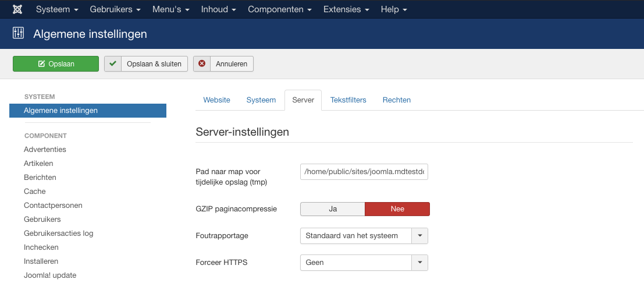Select Joomla! update in the sidebar
Image resolution: width=644 pixels, height=283 pixels.
tap(50, 275)
